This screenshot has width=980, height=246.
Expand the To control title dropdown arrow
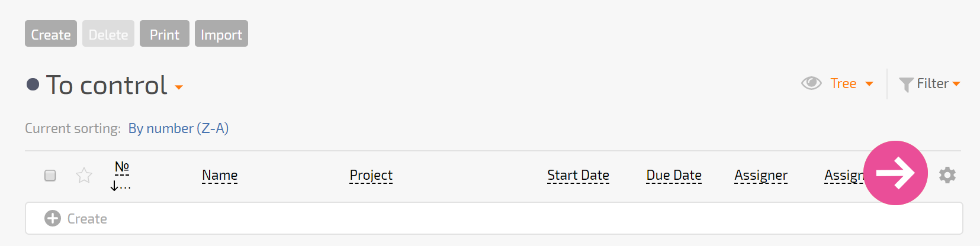[179, 88]
